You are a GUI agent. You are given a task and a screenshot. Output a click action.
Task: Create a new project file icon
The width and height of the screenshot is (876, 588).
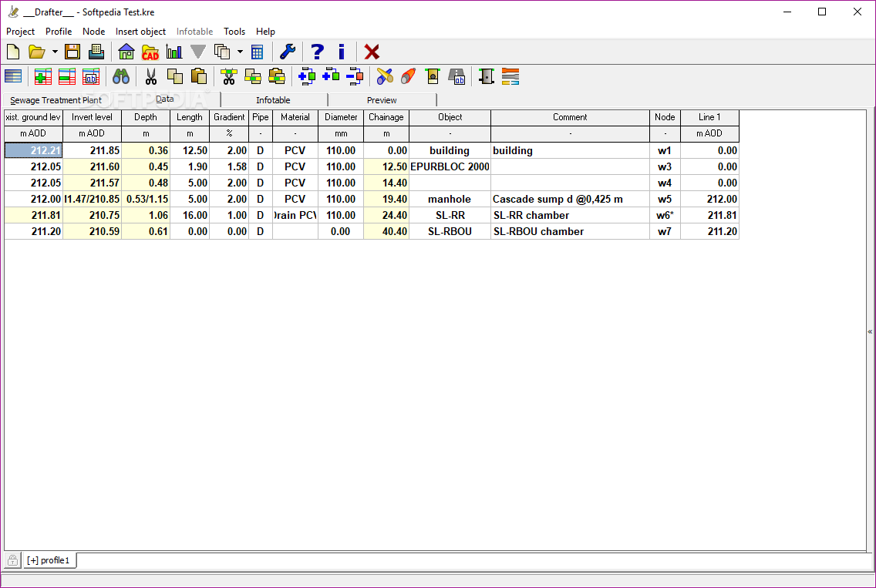click(13, 52)
